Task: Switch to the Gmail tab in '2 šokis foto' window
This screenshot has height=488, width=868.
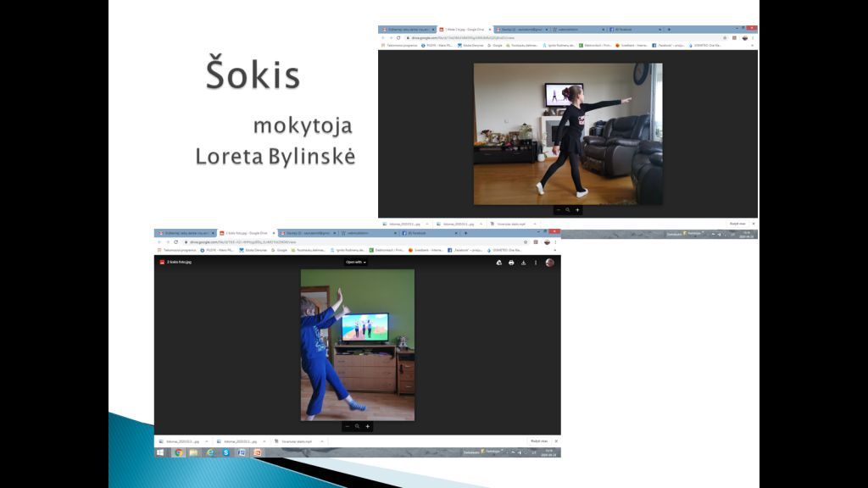Action: click(x=308, y=233)
